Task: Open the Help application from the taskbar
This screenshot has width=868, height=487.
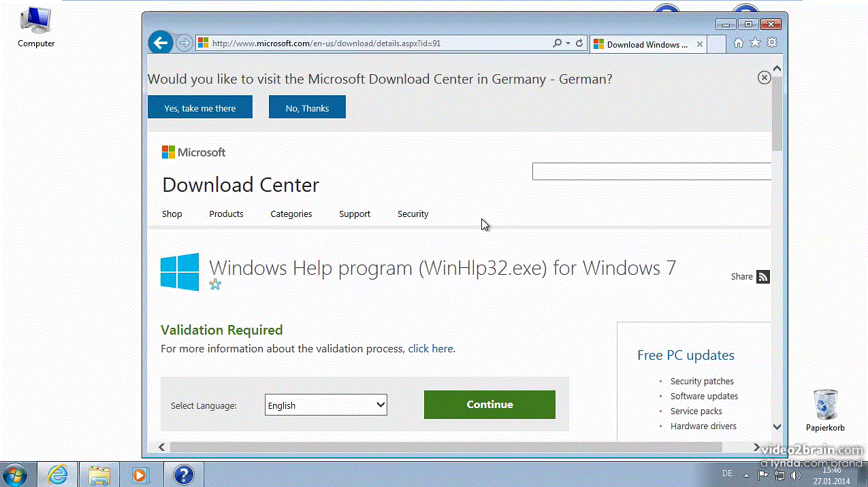Action: pos(184,473)
